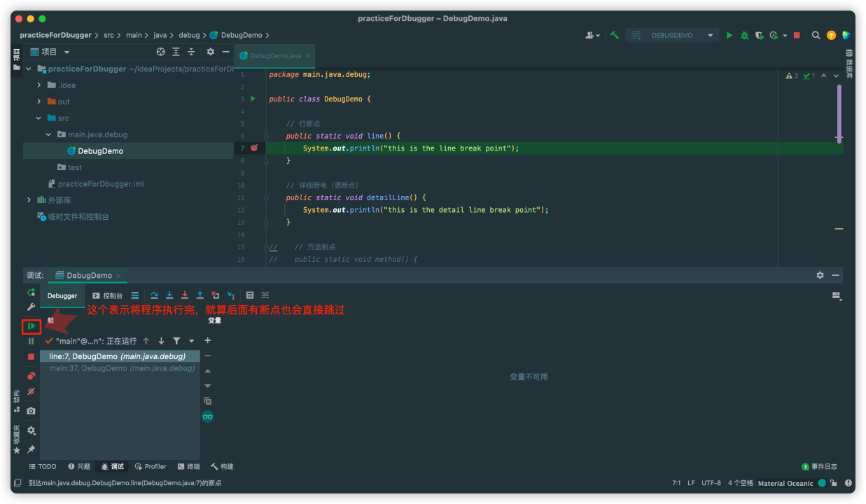Toggle the breakpoint on line 7
This screenshot has height=504, width=866.
[x=254, y=148]
